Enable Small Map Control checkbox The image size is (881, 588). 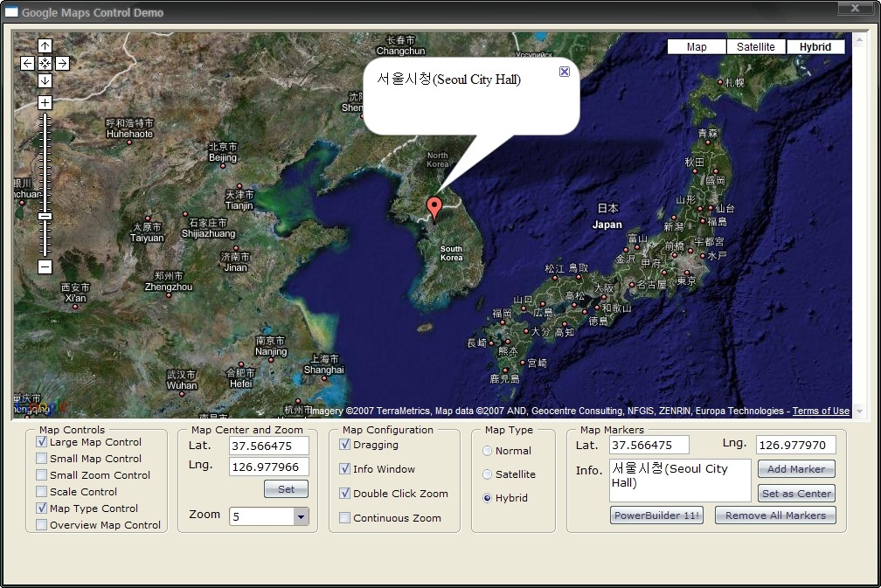pyautogui.click(x=42, y=459)
